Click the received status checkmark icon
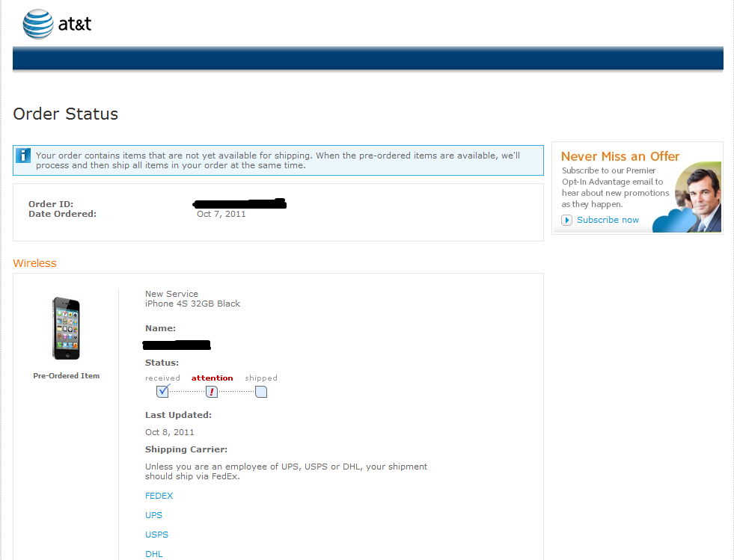The width and height of the screenshot is (734, 560). coord(163,390)
